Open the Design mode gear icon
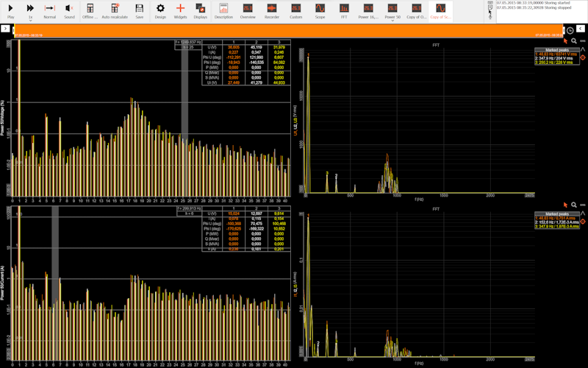This screenshot has height=368, width=588. (x=160, y=11)
